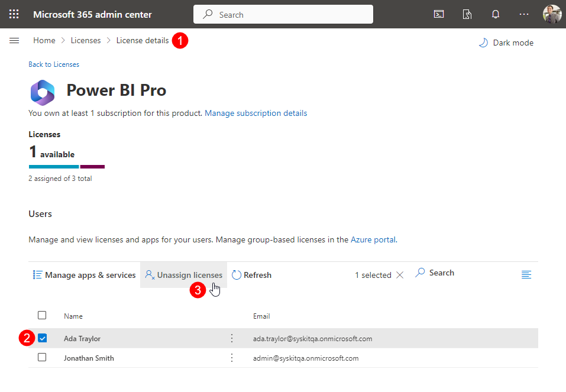The image size is (566, 392).
Task: Clear the 1 selected filter with the X
Action: point(400,274)
